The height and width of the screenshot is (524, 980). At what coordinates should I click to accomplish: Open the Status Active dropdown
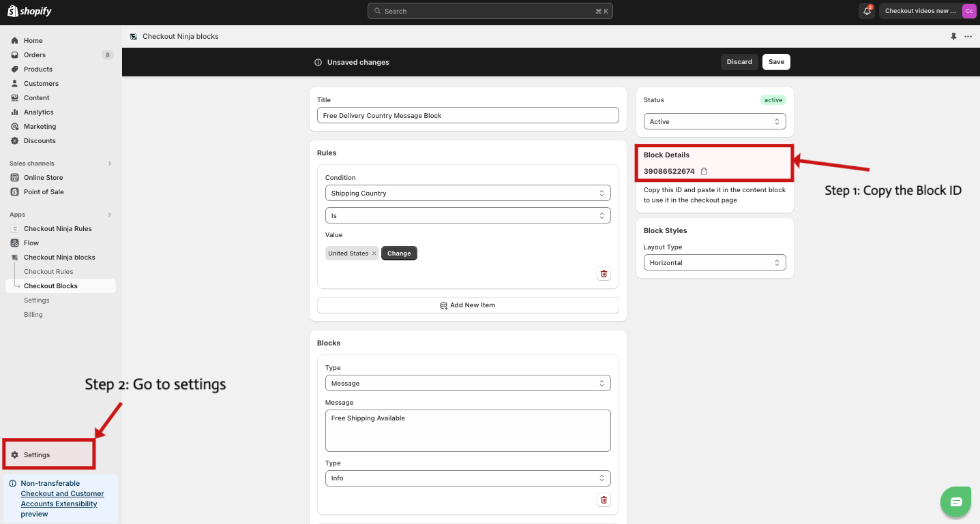pos(715,122)
